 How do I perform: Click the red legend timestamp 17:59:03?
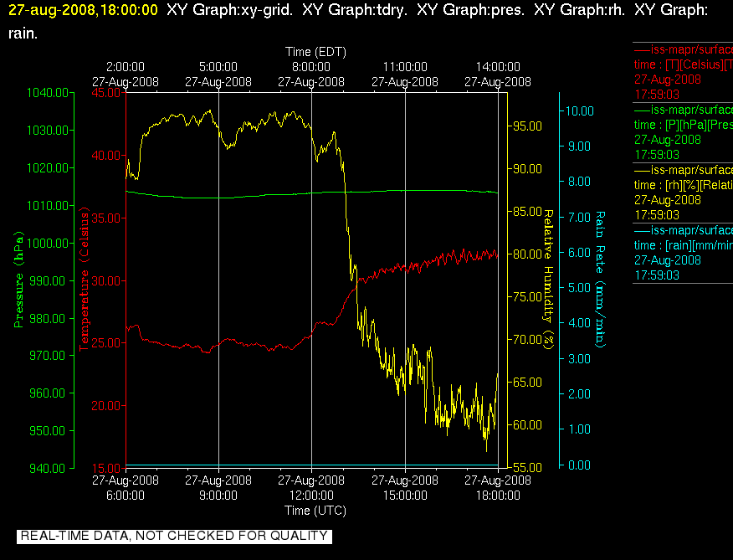tap(657, 95)
